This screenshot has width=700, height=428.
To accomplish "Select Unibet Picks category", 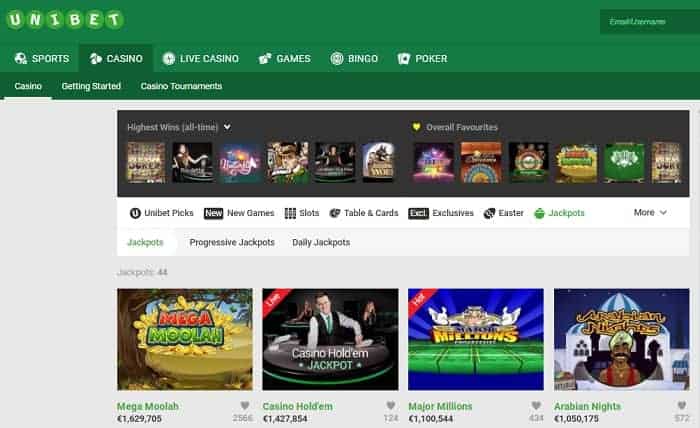I will pos(162,213).
